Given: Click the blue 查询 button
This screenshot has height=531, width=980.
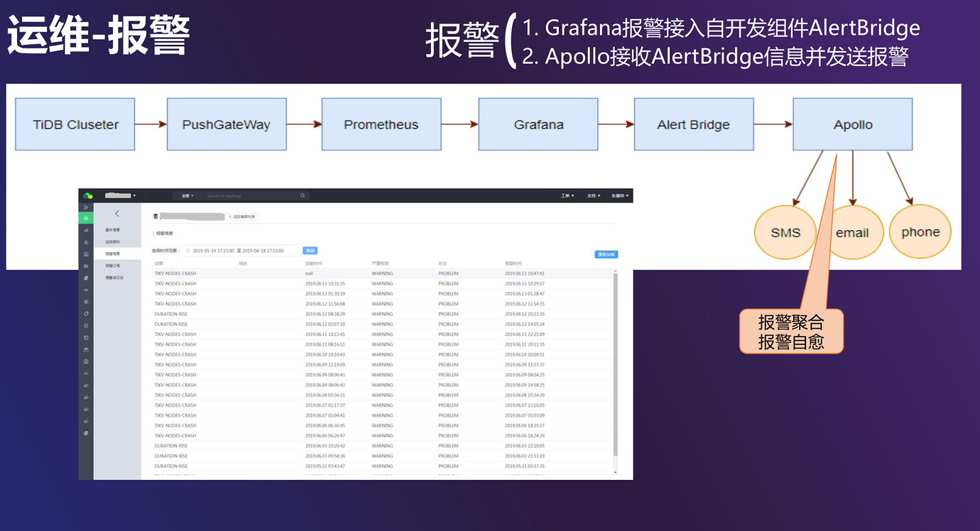Looking at the screenshot, I should pyautogui.click(x=310, y=251).
